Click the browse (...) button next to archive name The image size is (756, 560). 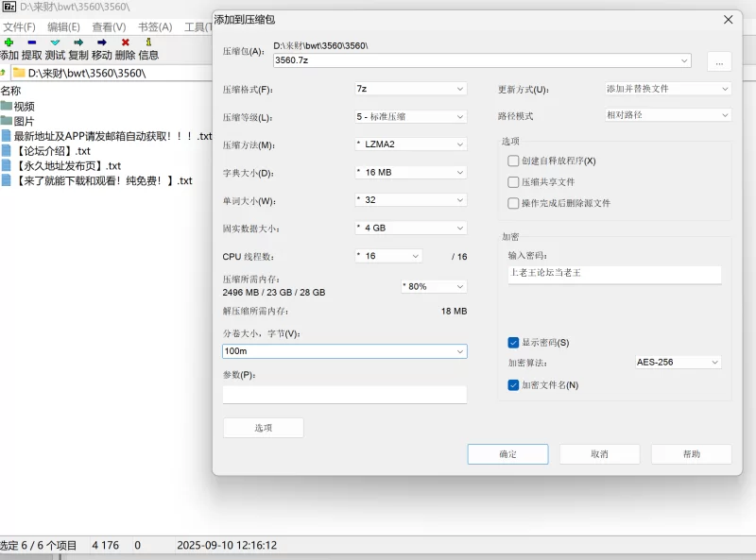coord(719,61)
